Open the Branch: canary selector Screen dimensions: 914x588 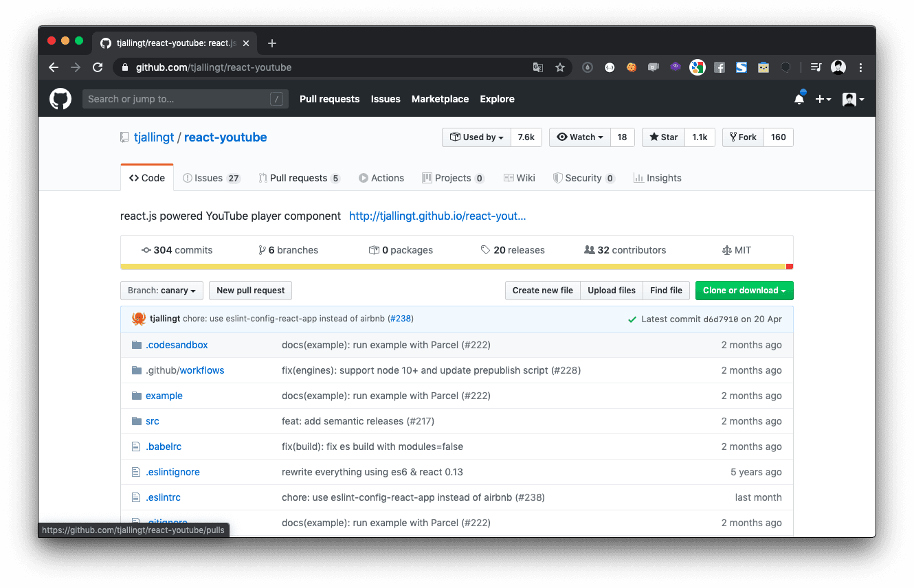[161, 291]
